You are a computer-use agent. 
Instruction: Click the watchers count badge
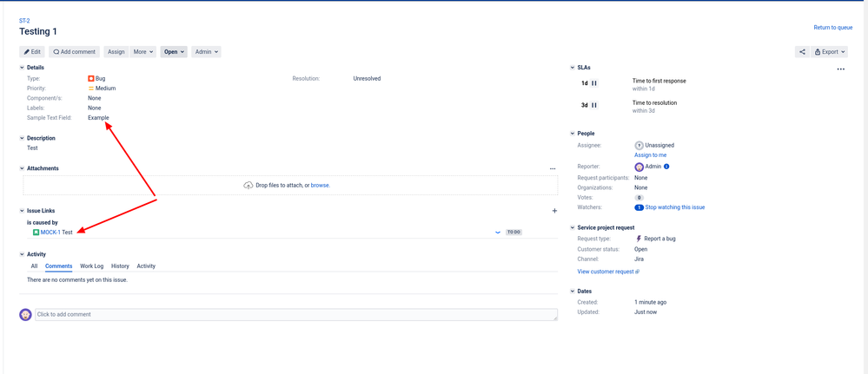pyautogui.click(x=639, y=207)
